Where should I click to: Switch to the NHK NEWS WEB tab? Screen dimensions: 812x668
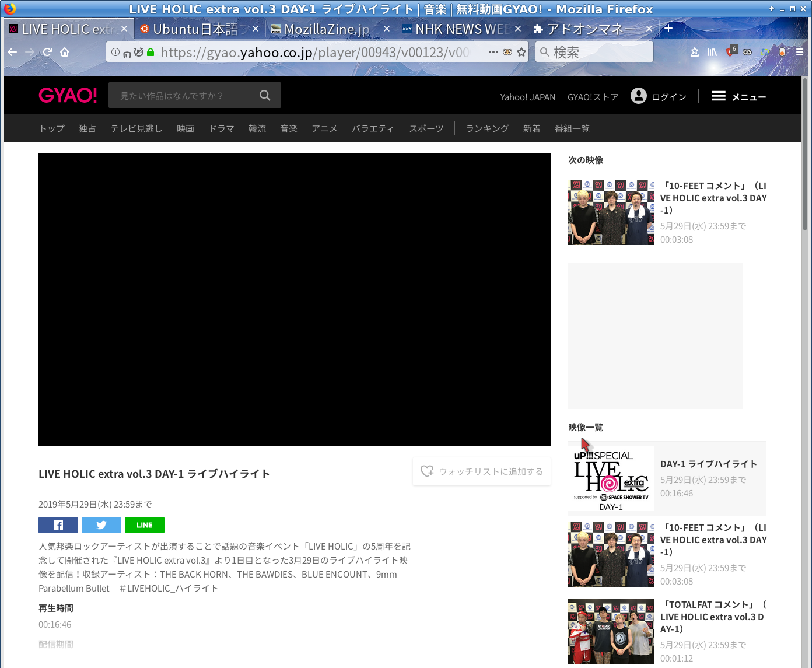(x=463, y=29)
